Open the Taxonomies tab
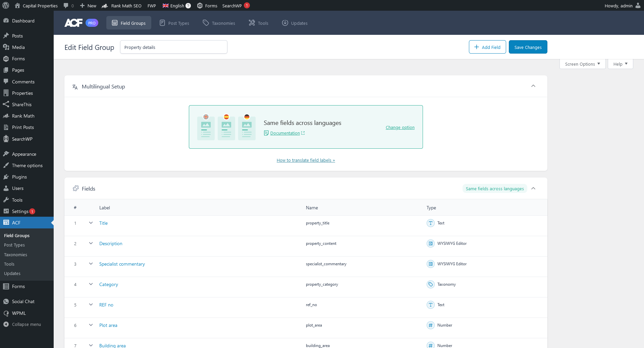Viewport: 644px width, 348px height. pyautogui.click(x=219, y=23)
